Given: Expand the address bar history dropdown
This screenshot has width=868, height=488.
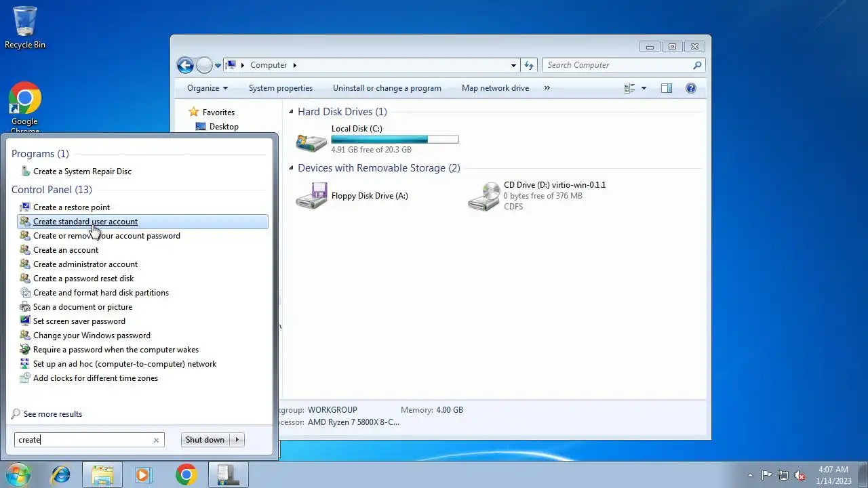Looking at the screenshot, I should click(x=513, y=66).
